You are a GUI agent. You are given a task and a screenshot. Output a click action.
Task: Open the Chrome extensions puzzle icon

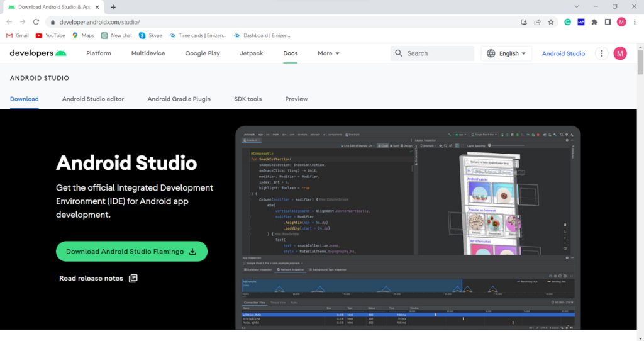click(x=594, y=21)
